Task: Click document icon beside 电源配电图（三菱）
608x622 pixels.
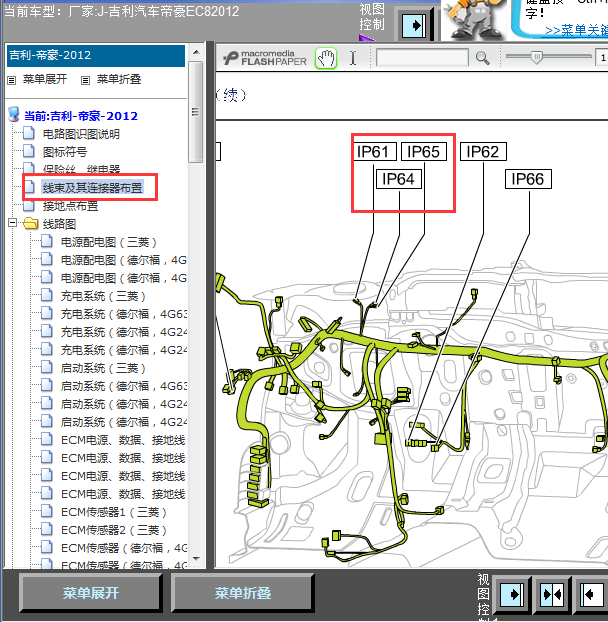Action: point(47,241)
